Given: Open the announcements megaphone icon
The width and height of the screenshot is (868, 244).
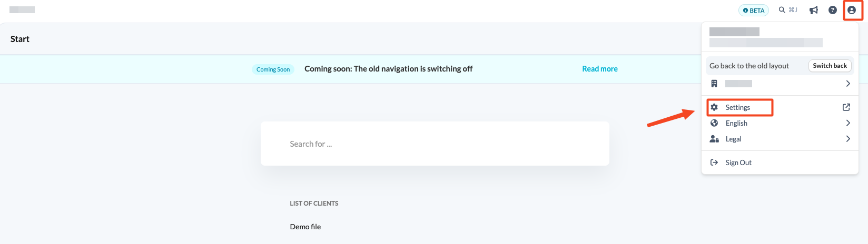Looking at the screenshot, I should (x=814, y=10).
